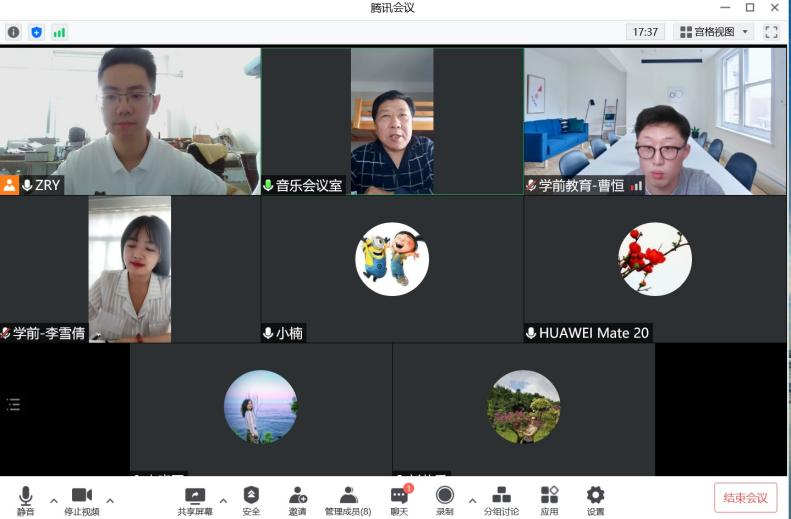Expand the recording options arrow
Viewport: 791px width, 519px height.
[x=472, y=501]
